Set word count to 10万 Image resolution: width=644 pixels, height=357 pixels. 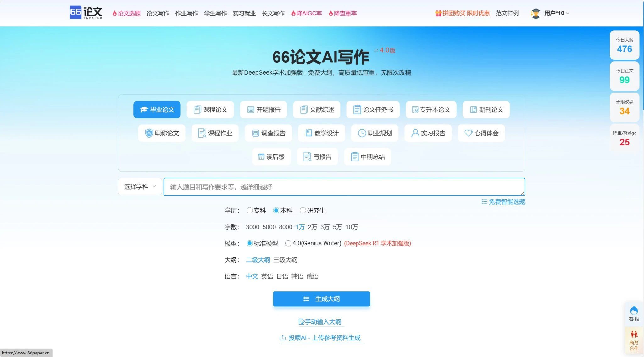352,227
